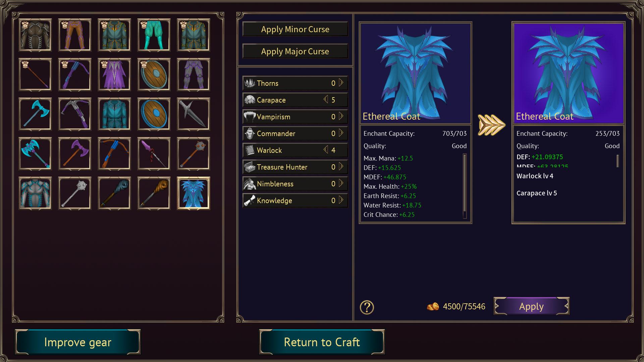644x362 pixels.
Task: Increase Vampirism enchant level arrow
Action: (x=341, y=116)
